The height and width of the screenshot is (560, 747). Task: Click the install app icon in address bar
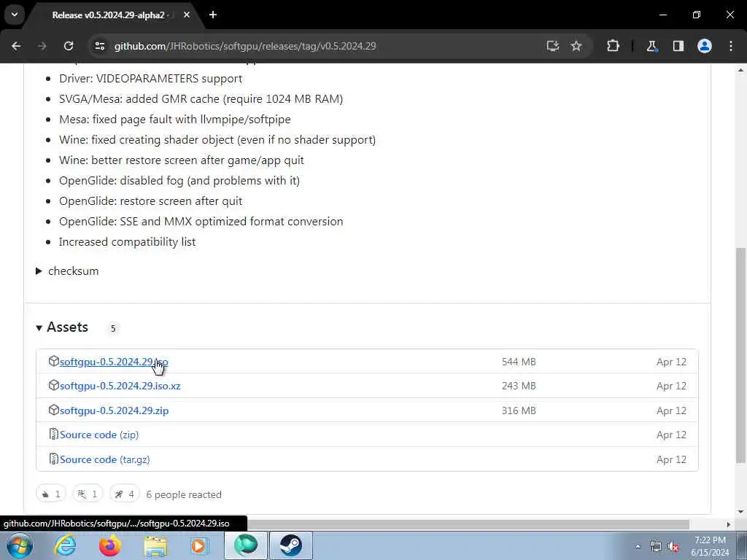(553, 46)
